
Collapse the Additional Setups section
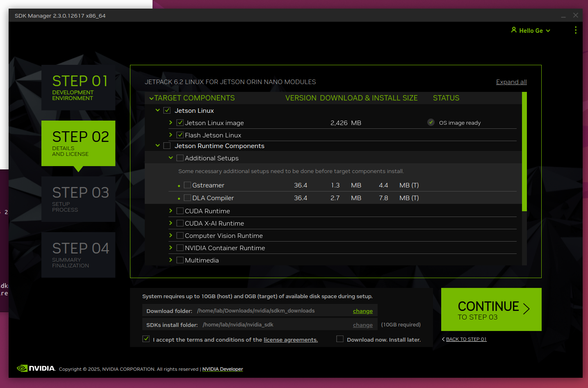[x=171, y=157]
